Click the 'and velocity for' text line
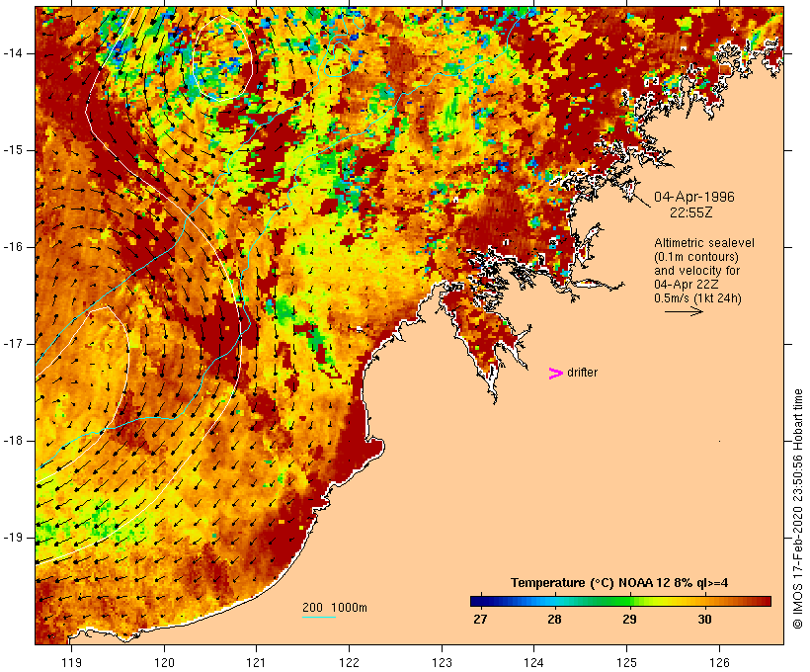Image resolution: width=810 pixels, height=672 pixels. pyautogui.click(x=696, y=271)
